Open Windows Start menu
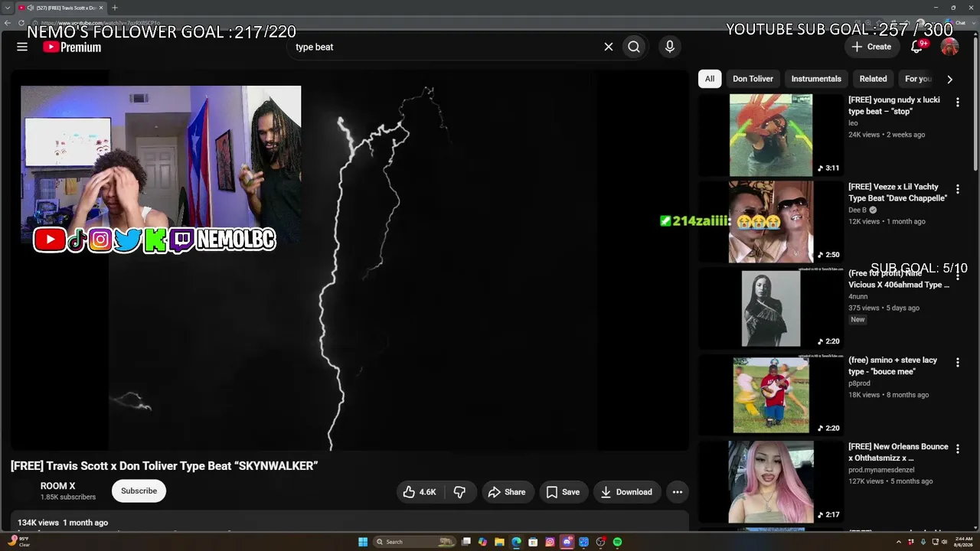Image resolution: width=980 pixels, height=551 pixels. pyautogui.click(x=363, y=542)
